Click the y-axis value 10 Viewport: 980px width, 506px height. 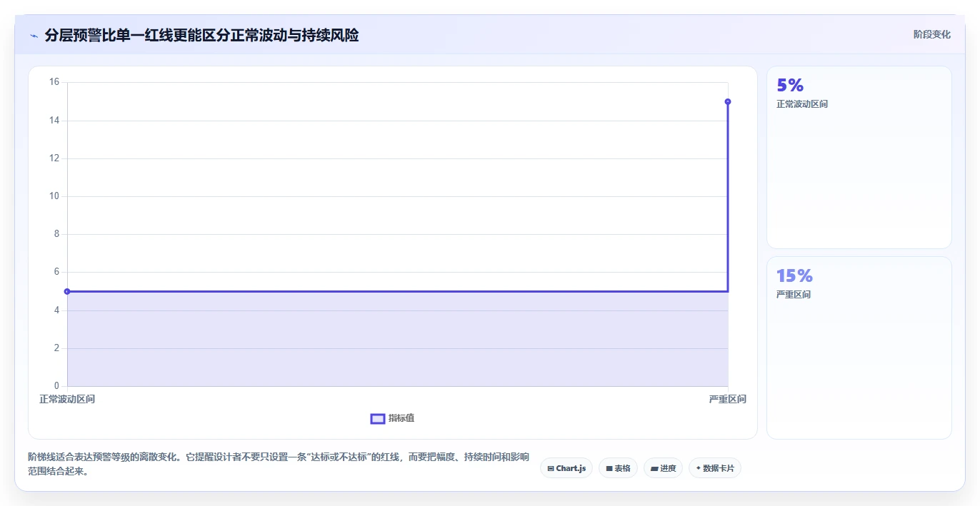pos(54,196)
